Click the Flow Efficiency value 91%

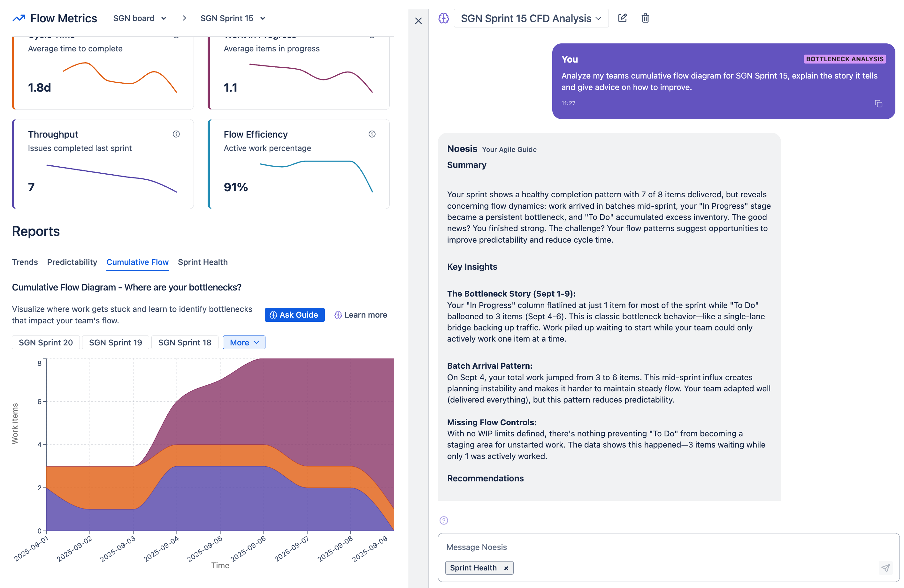pyautogui.click(x=235, y=187)
